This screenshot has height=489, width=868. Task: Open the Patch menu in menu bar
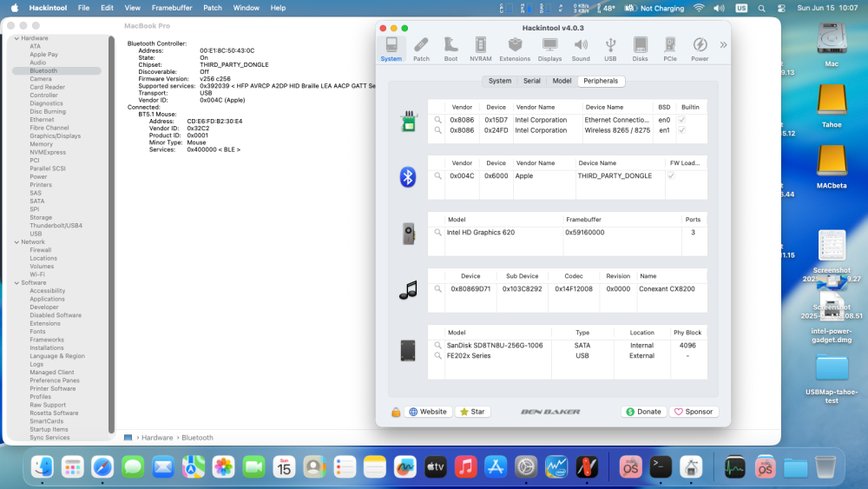[213, 8]
